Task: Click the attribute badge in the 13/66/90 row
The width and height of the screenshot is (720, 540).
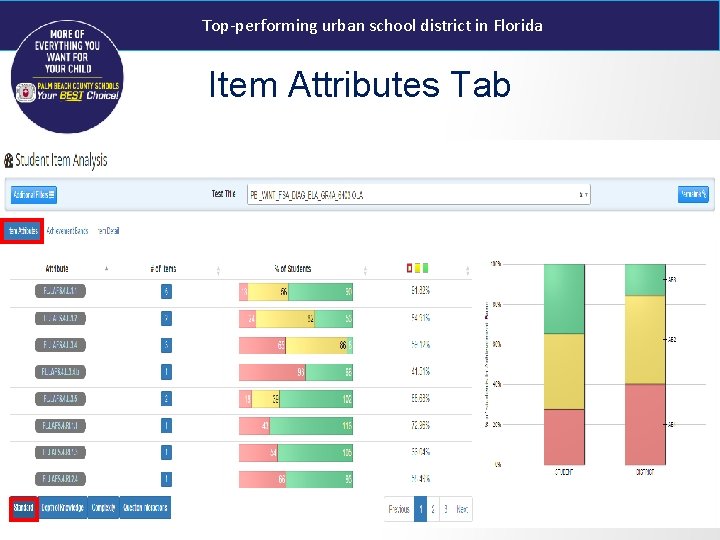Action: point(60,291)
